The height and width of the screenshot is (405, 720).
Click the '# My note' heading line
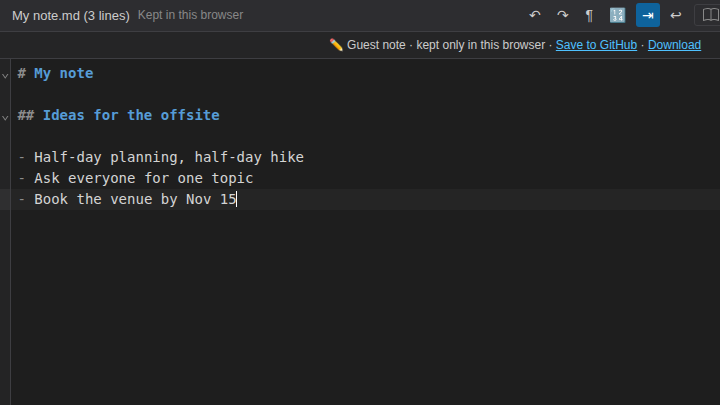pyautogui.click(x=56, y=73)
